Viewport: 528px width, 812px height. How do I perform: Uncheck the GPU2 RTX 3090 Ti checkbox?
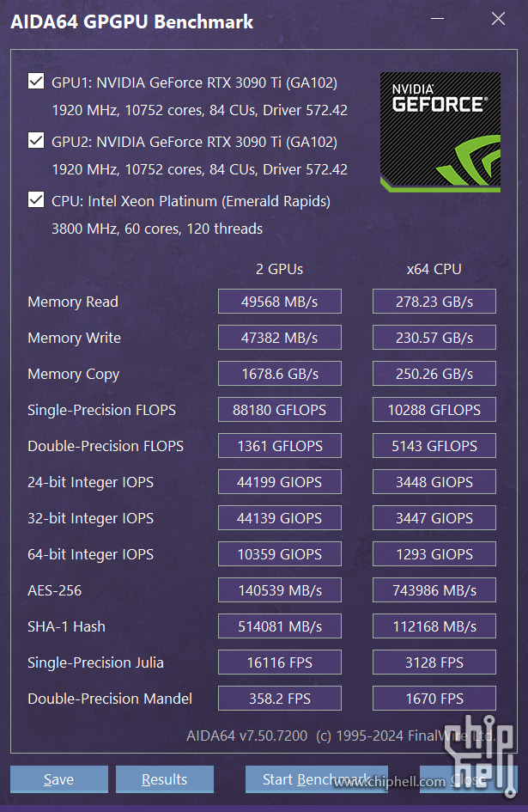pyautogui.click(x=36, y=140)
